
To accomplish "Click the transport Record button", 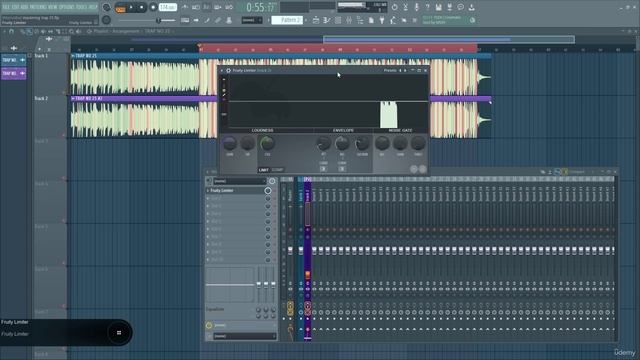I will point(153,7).
